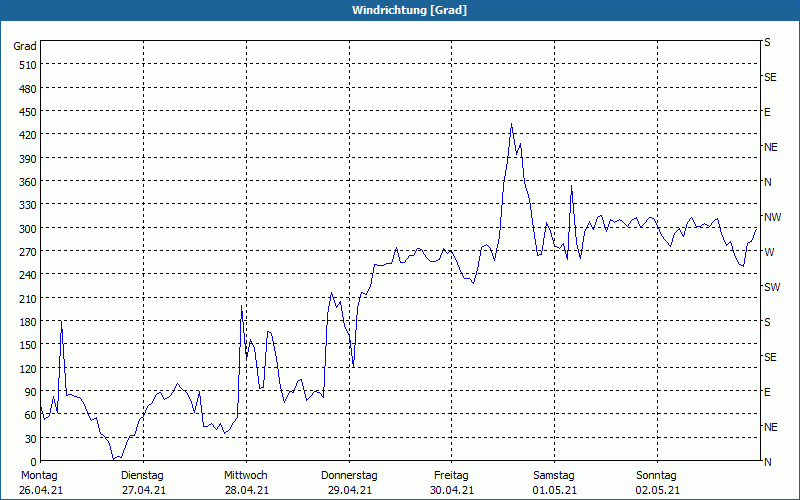
Task: Select the Freitag 30.04.21 date label
Action: coord(452,482)
